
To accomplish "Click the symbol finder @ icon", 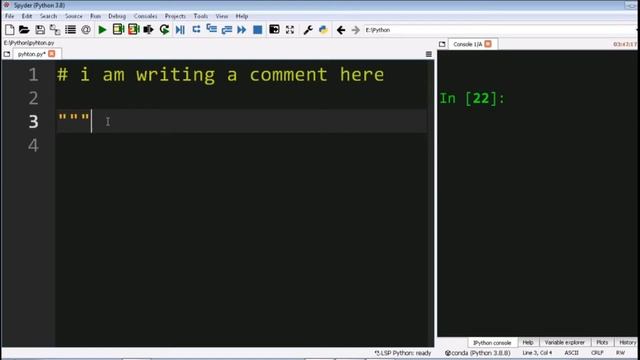I will pos(86,30).
